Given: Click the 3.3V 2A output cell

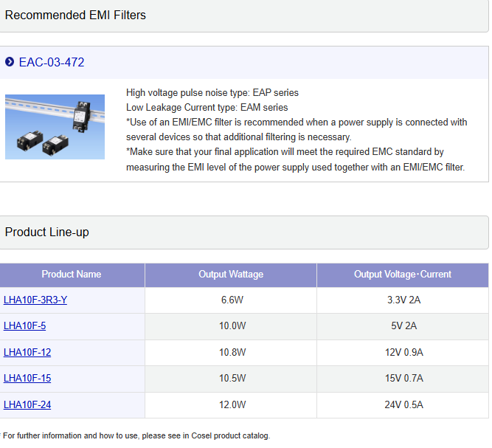Looking at the screenshot, I should tap(403, 300).
